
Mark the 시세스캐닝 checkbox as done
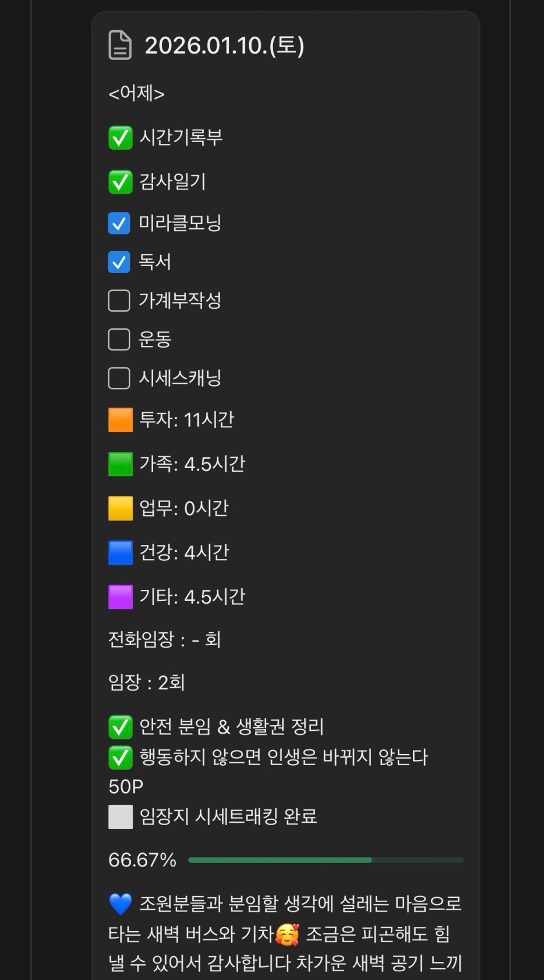coord(119,378)
